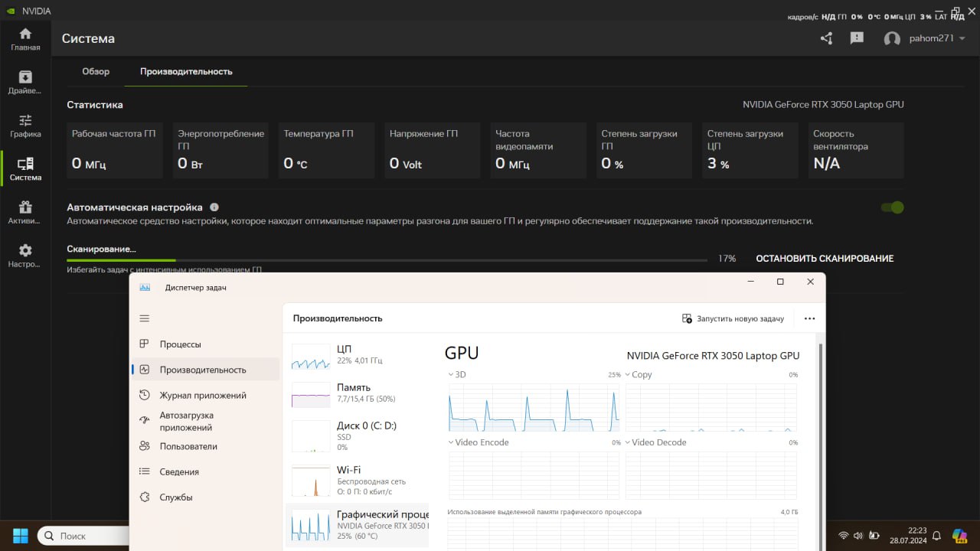
Task: Click the Напряжение ГП statistic card
Action: coord(433,150)
